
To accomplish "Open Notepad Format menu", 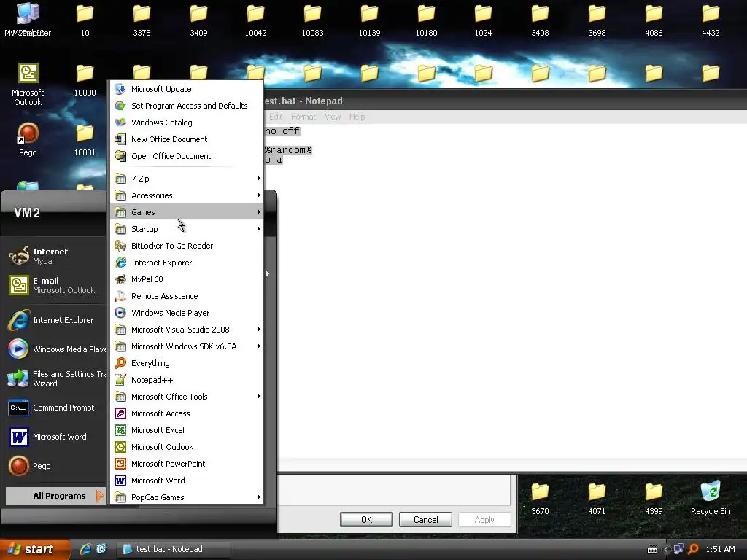I will click(303, 117).
